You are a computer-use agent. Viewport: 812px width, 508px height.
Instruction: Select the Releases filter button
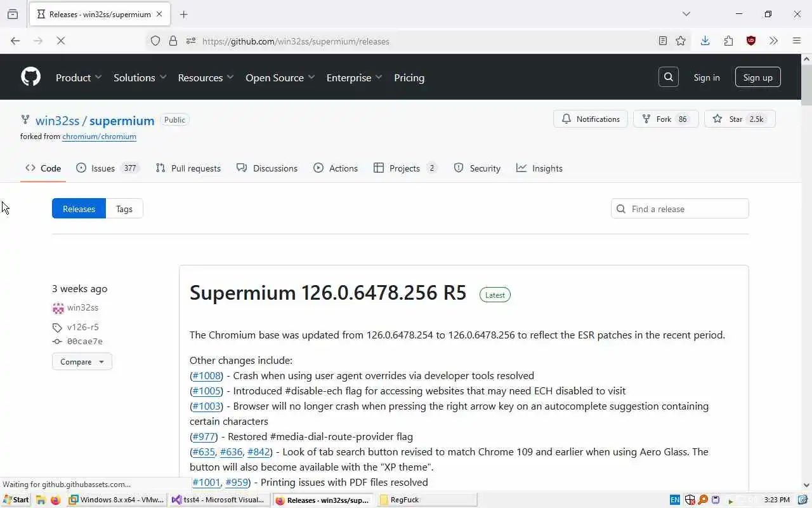(x=79, y=209)
